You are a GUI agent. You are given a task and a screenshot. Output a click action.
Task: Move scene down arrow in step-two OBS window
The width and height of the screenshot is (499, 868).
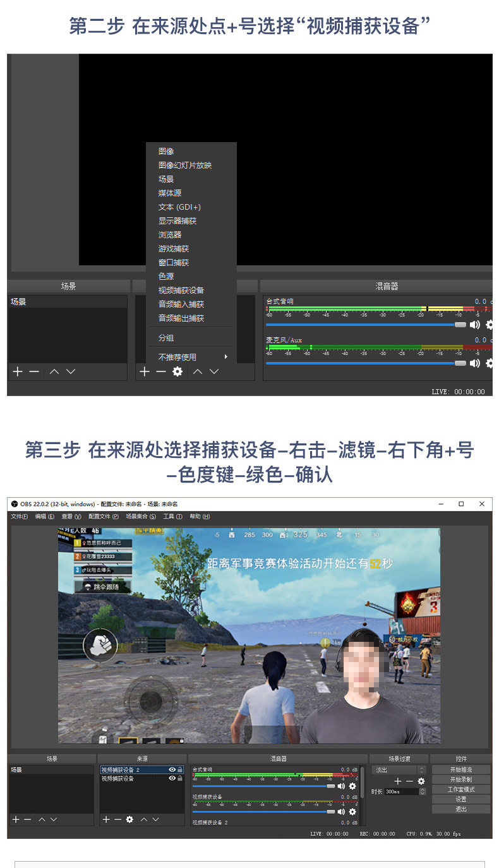(x=71, y=371)
